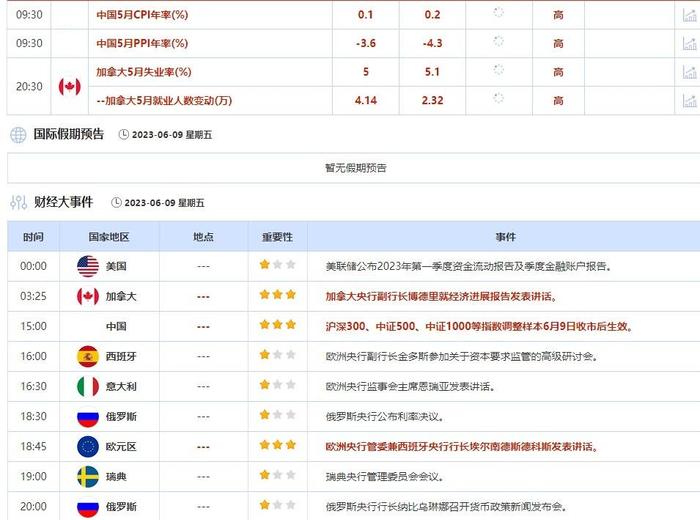Click the Canada flag in the 03:25 row
The height and width of the screenshot is (520, 700).
[x=88, y=296]
